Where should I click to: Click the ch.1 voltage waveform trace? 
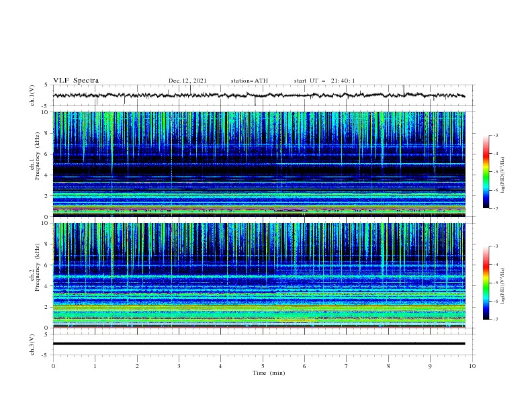[259, 95]
